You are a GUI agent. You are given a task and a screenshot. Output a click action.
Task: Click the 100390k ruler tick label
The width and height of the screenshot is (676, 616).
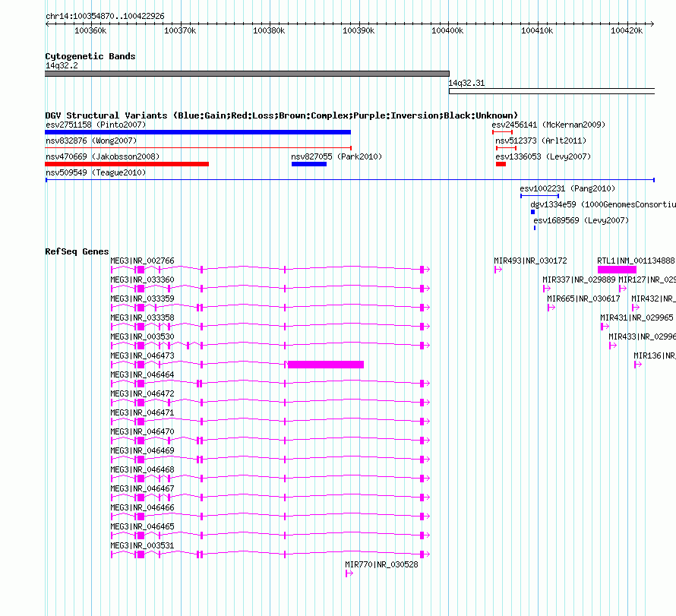[x=359, y=31]
